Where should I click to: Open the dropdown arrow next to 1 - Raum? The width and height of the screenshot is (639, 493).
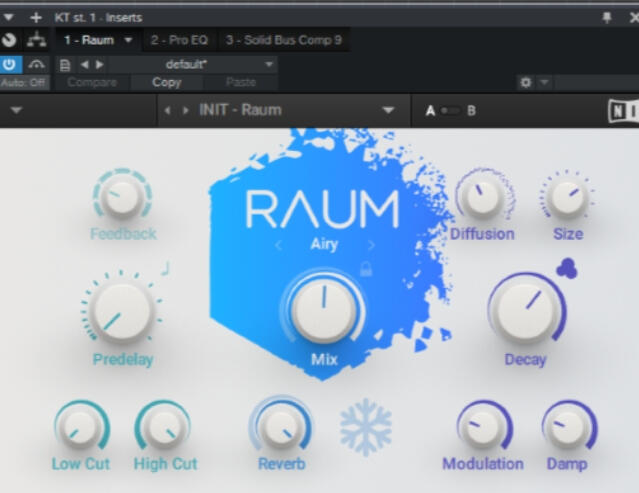pyautogui.click(x=128, y=41)
